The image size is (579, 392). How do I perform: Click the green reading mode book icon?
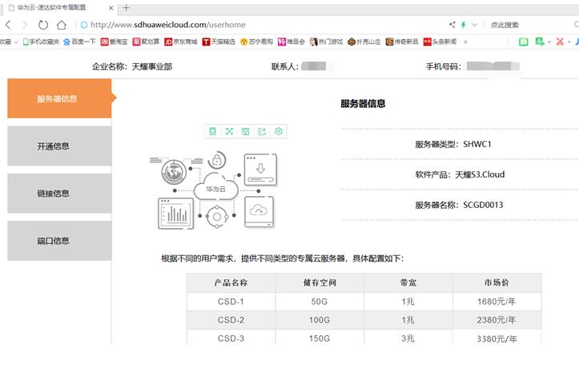coord(523,42)
